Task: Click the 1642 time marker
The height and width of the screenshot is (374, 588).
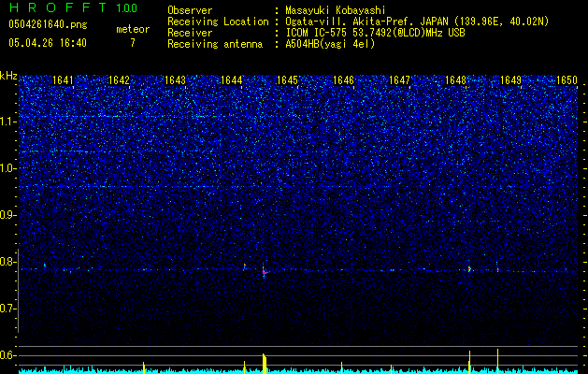Action: (x=119, y=80)
